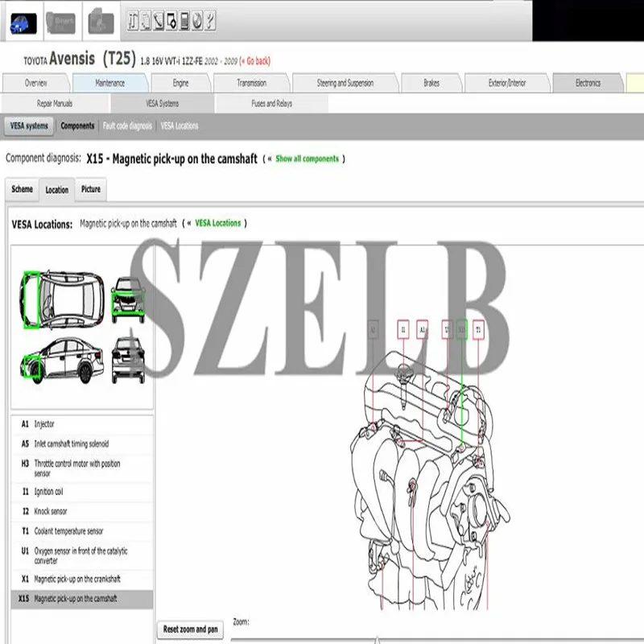Switch to the Brakes tab
Screen dimensions: 644x644
[x=431, y=83]
